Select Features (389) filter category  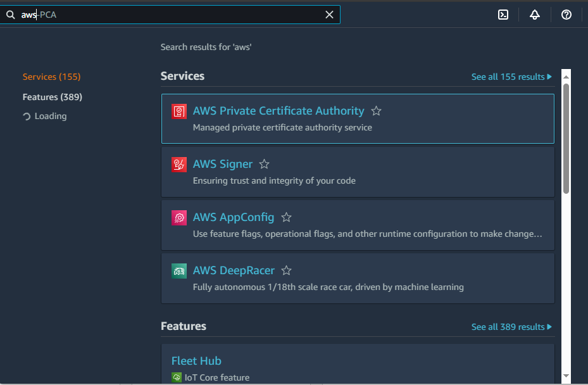(x=52, y=97)
